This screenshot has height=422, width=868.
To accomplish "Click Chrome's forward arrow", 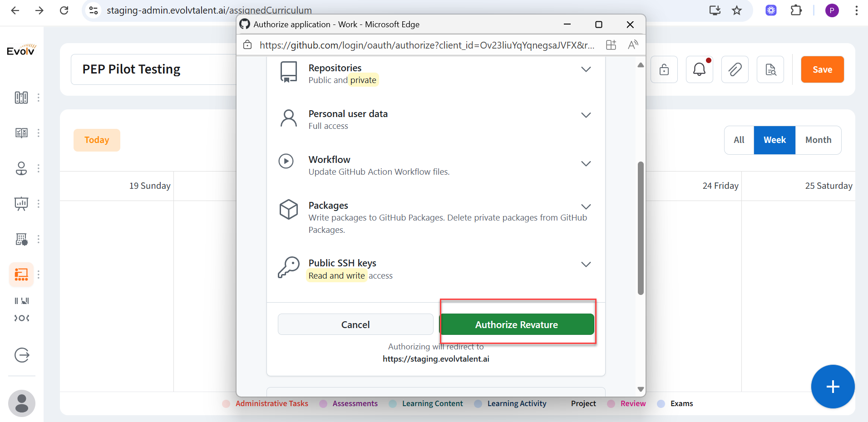I will [39, 10].
